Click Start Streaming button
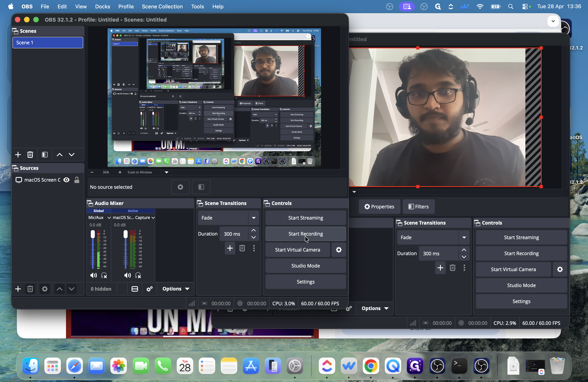This screenshot has height=382, width=588. point(306,218)
